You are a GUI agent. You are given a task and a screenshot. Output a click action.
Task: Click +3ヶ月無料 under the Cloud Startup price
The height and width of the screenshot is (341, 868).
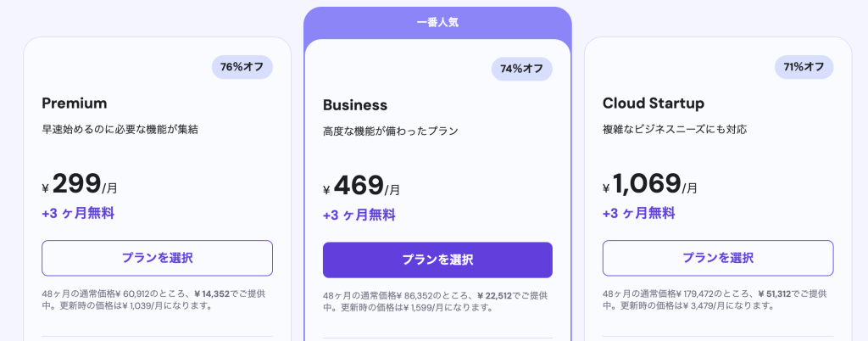[638, 213]
